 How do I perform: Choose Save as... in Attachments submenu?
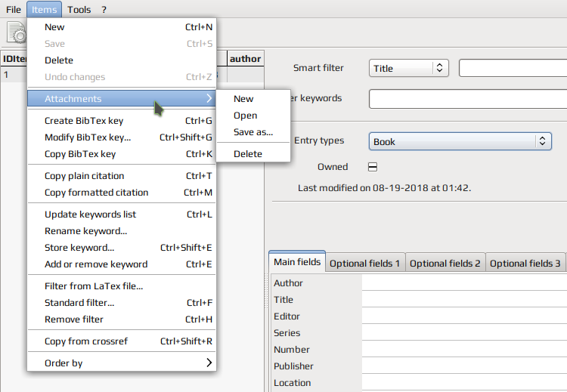click(x=253, y=132)
